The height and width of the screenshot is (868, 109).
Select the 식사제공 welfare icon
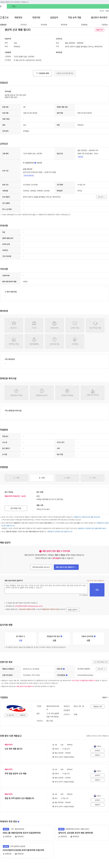coord(75,341)
